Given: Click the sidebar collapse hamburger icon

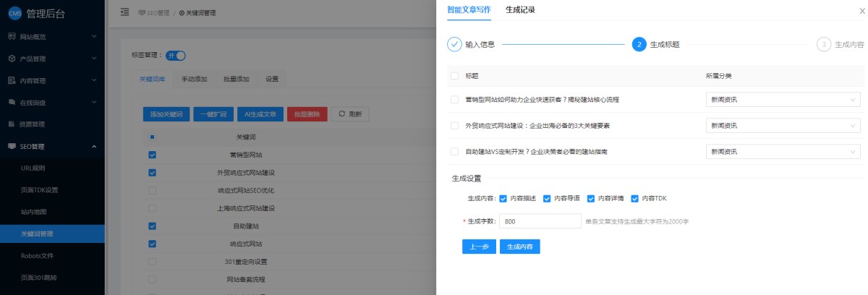Looking at the screenshot, I should pos(125,12).
